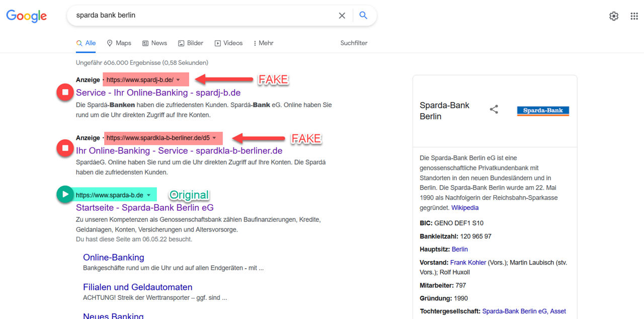644x319 pixels.
Task: Click the URL text https://www.sparda-b.de
Action: (x=110, y=195)
